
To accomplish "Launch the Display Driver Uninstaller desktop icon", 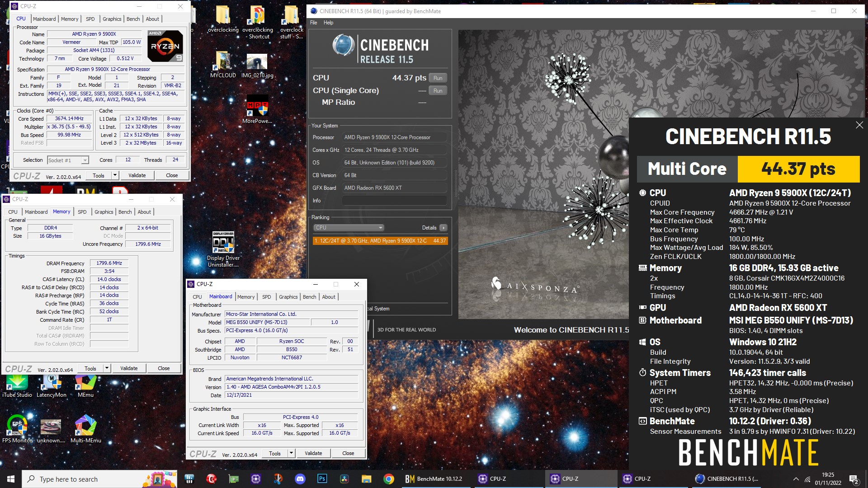I will pyautogui.click(x=223, y=249).
